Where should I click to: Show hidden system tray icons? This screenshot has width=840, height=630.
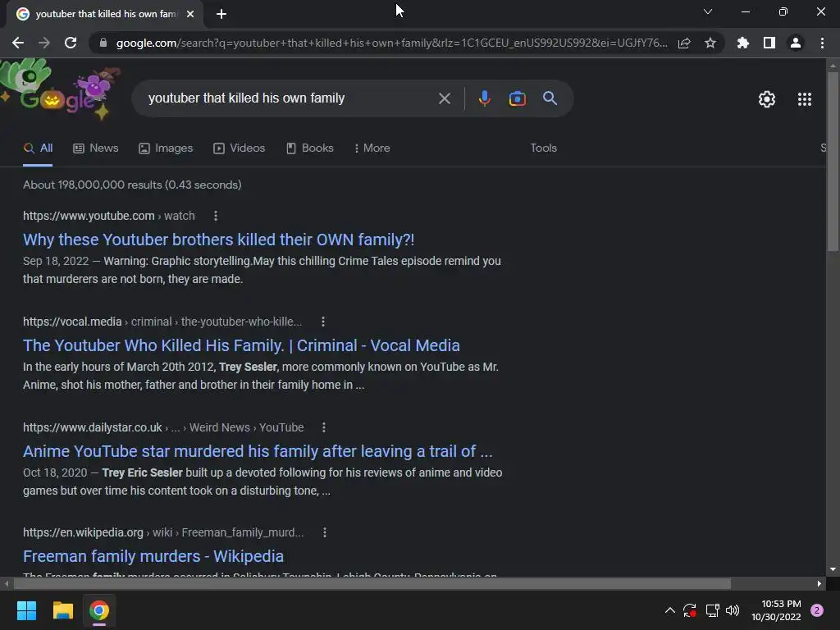coord(669,610)
